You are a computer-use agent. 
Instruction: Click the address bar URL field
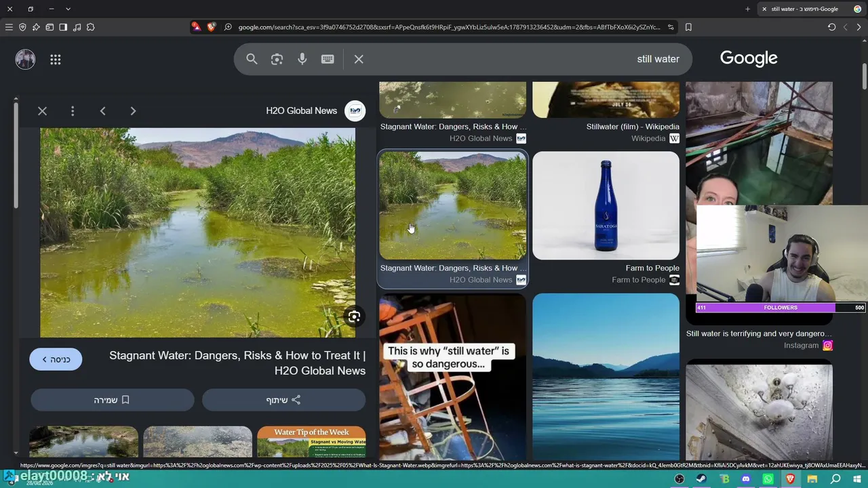click(449, 27)
